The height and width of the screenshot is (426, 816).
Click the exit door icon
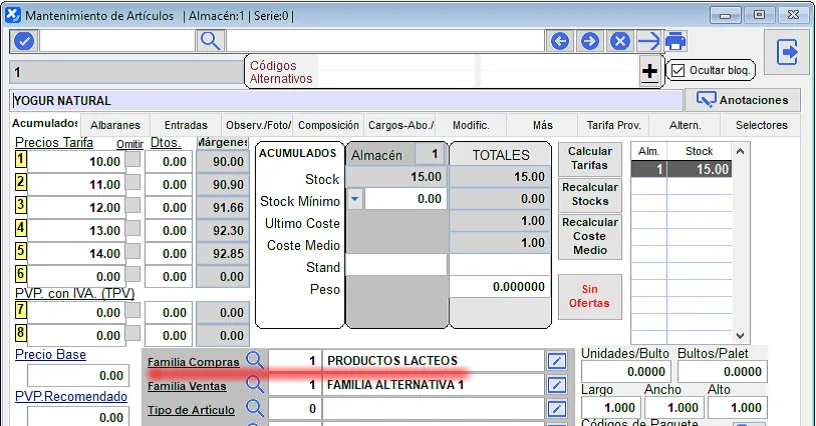[x=787, y=52]
